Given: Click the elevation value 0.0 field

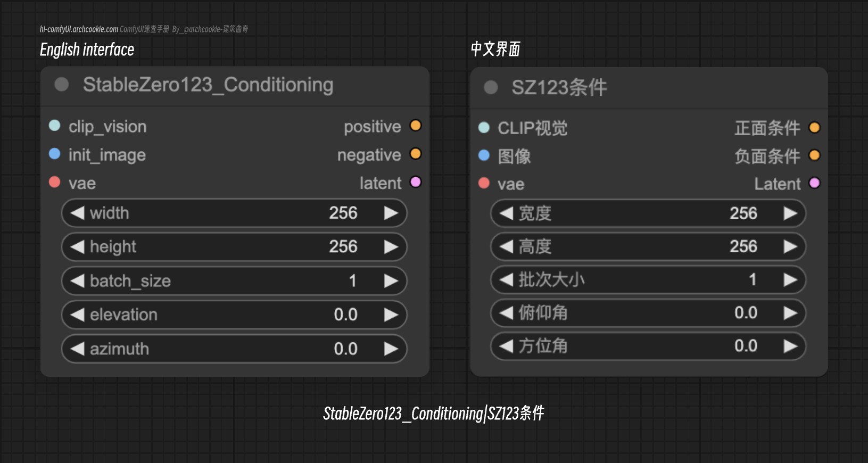Looking at the screenshot, I should coord(234,315).
